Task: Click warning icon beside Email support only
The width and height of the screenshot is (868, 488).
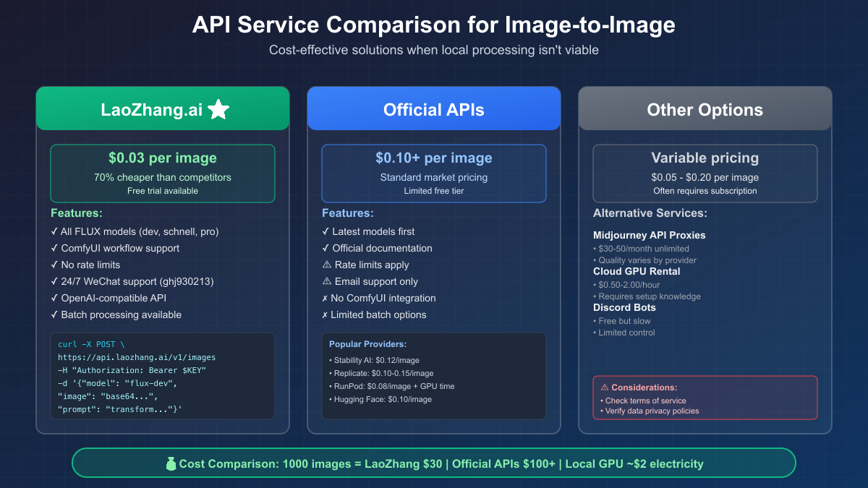Action: 326,282
